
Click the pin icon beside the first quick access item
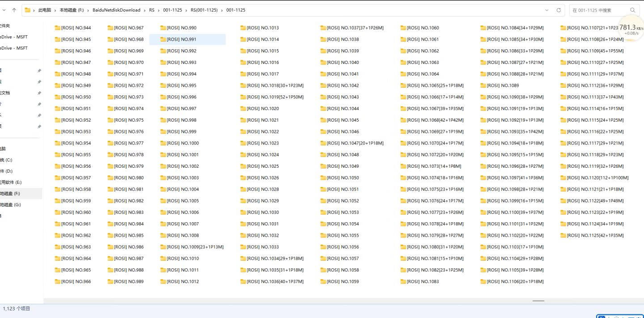pos(39,71)
